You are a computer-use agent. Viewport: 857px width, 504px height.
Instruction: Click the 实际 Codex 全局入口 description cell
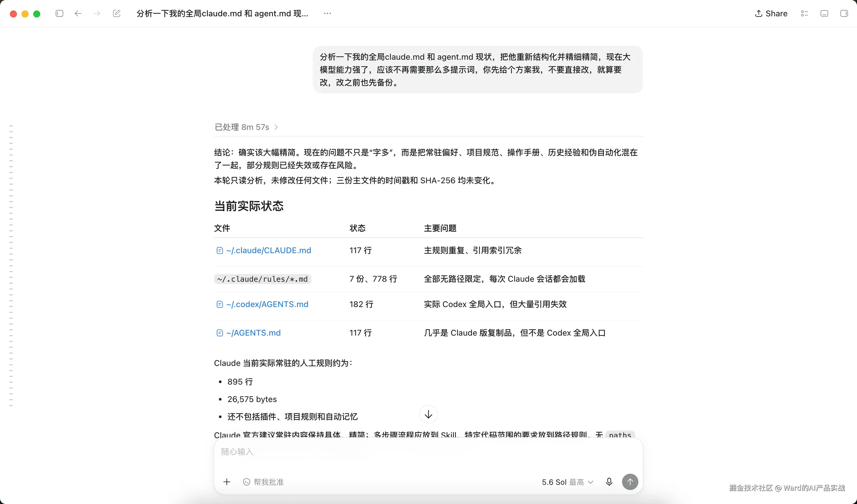click(496, 304)
